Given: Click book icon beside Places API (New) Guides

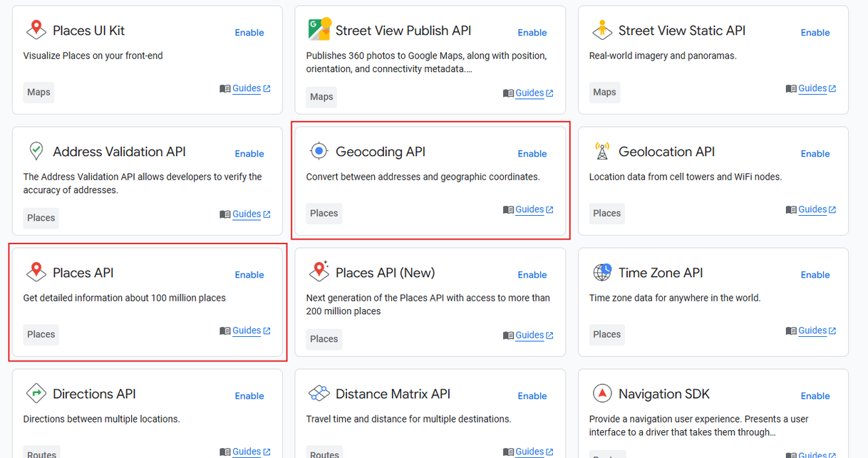Looking at the screenshot, I should point(508,335).
